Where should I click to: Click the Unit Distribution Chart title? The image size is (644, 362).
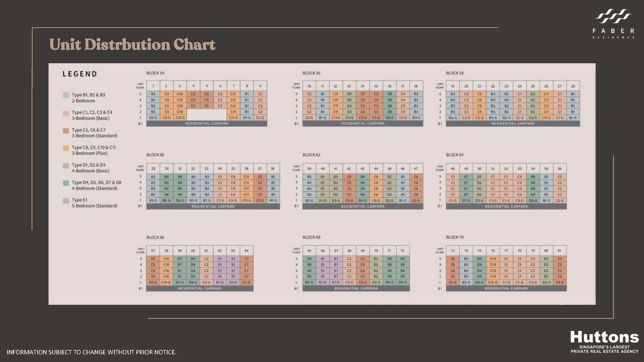[132, 44]
